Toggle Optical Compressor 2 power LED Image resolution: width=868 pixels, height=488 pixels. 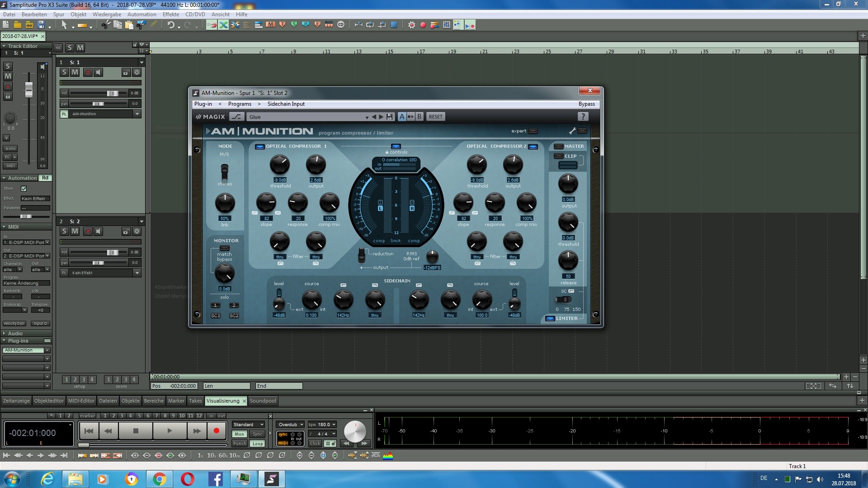click(x=533, y=146)
